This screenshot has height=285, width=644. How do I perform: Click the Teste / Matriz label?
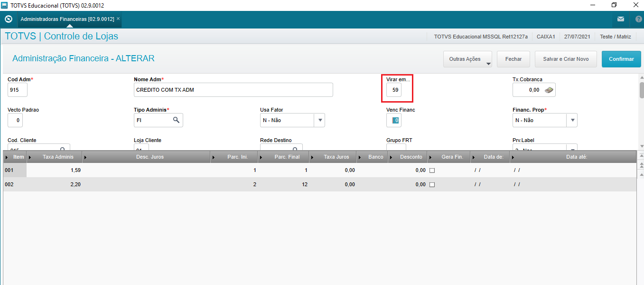pyautogui.click(x=616, y=37)
